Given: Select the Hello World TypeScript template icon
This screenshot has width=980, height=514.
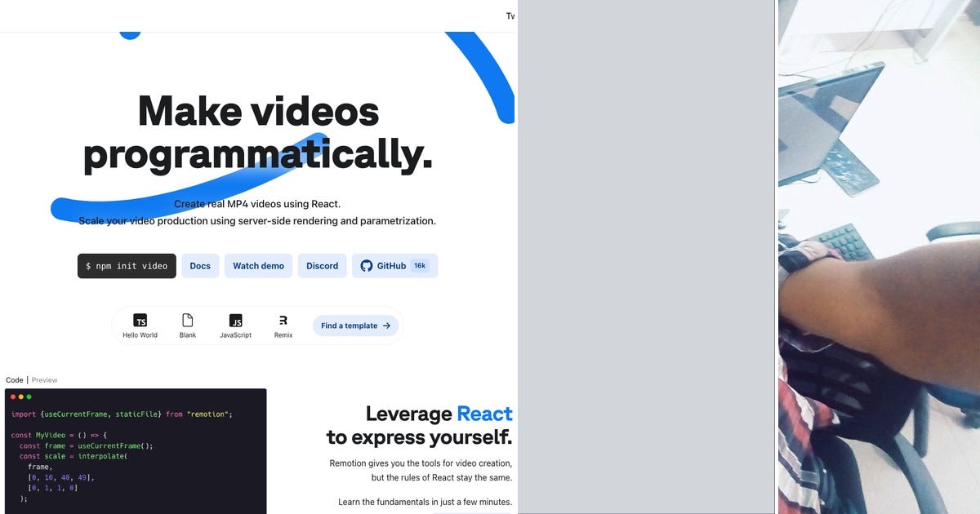Looking at the screenshot, I should coord(140,321).
